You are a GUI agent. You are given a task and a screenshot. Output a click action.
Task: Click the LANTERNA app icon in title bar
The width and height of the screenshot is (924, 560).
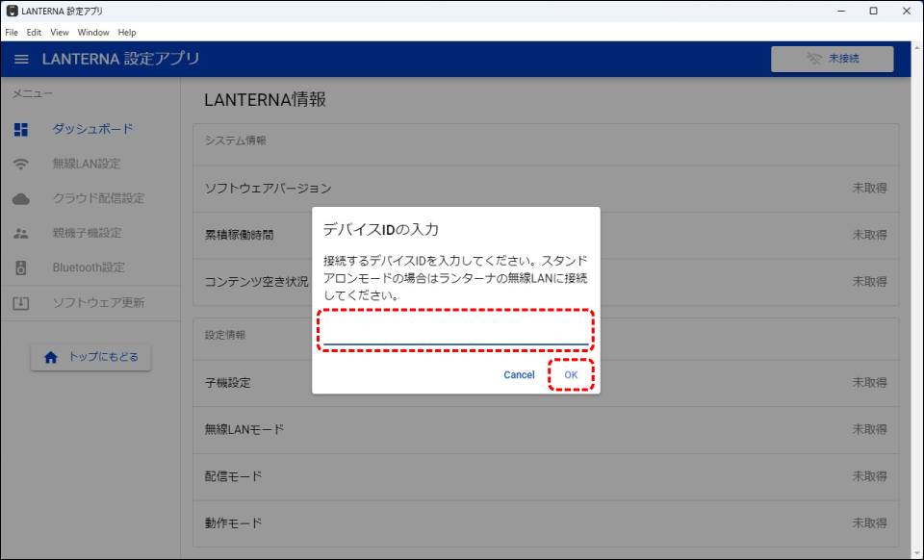[12, 11]
